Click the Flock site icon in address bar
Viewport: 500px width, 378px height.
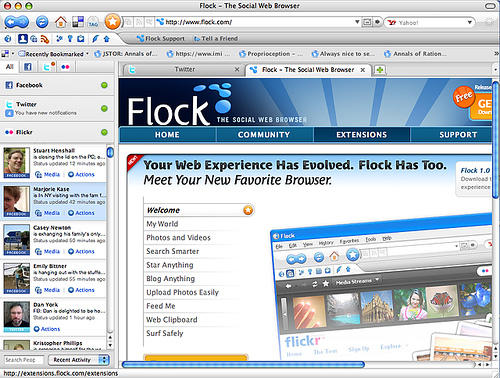pos(160,22)
